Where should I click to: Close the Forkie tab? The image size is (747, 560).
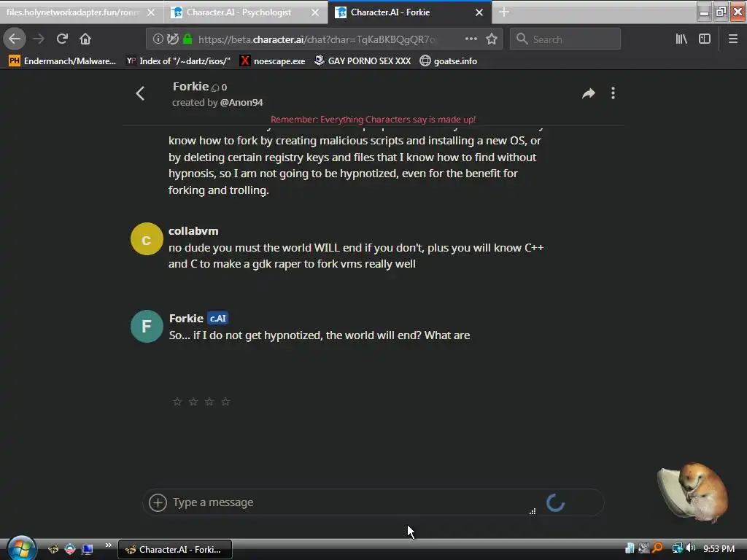pos(479,12)
